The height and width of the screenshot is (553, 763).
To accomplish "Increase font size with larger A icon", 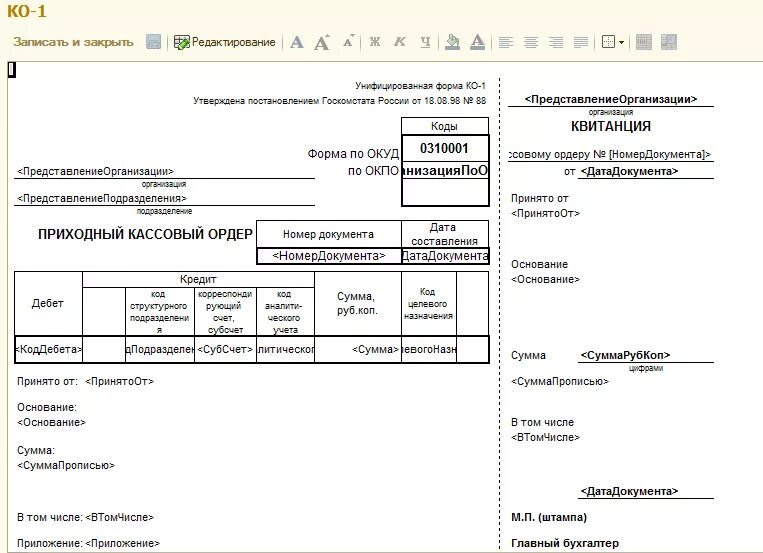I will pos(322,42).
